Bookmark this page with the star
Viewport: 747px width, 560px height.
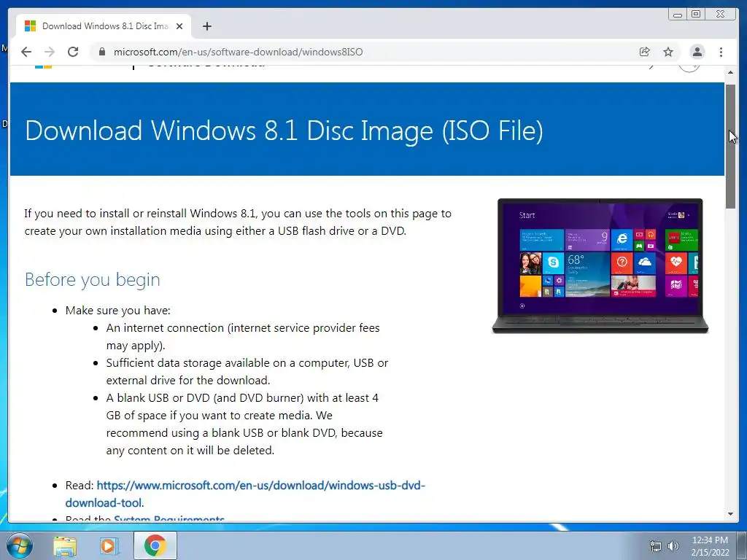click(668, 52)
